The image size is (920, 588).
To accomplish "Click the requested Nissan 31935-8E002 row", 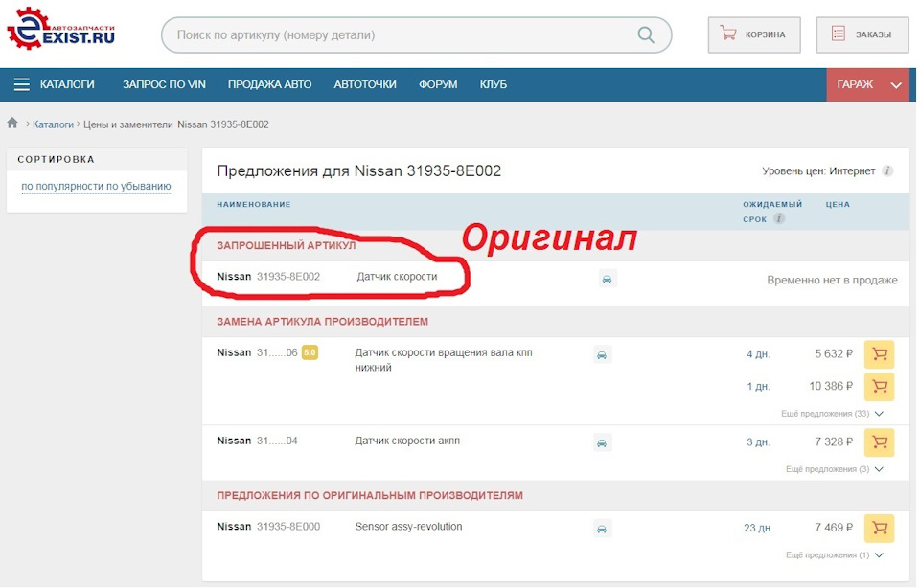I will point(556,283).
